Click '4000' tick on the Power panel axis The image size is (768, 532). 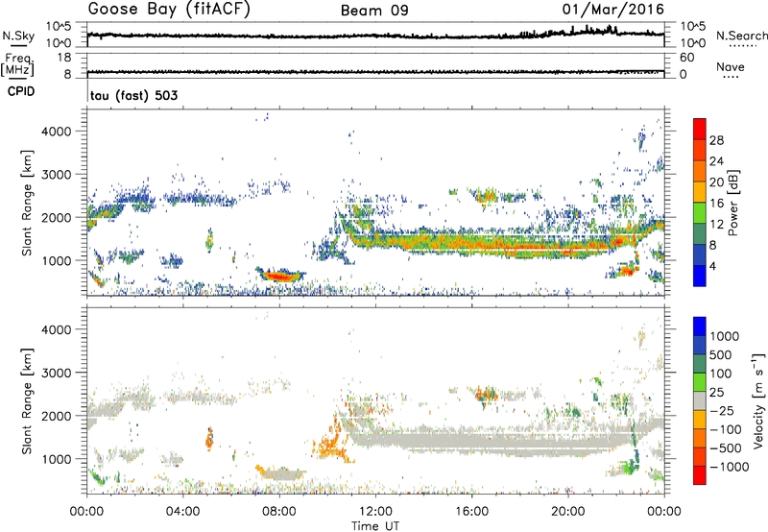[57, 132]
